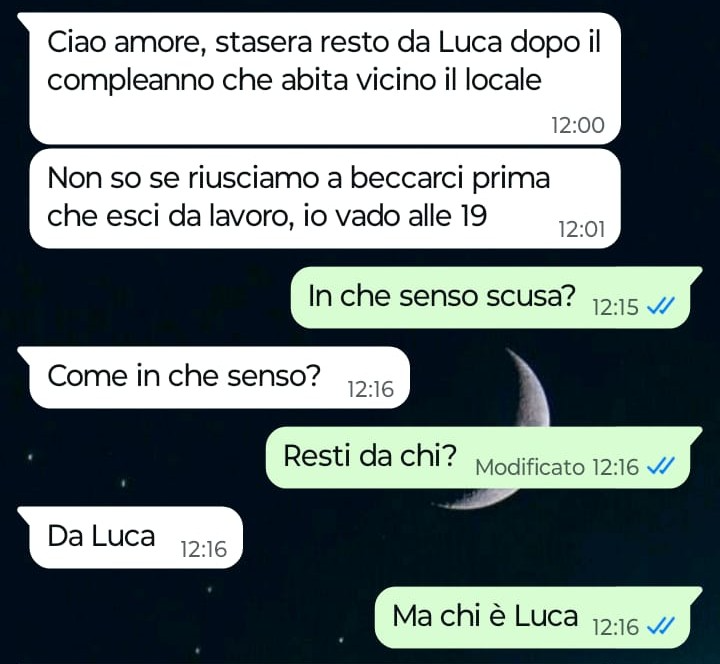Tap the 12:01 timestamp on second message
Screen dimensions: 720x664
click(582, 229)
